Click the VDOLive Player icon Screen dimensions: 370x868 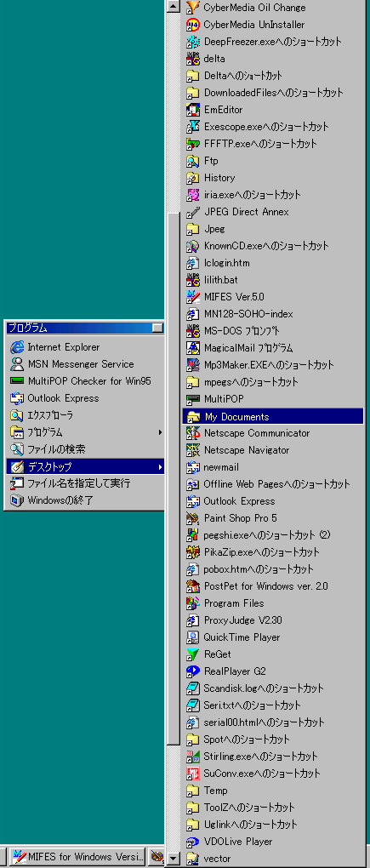point(192,842)
